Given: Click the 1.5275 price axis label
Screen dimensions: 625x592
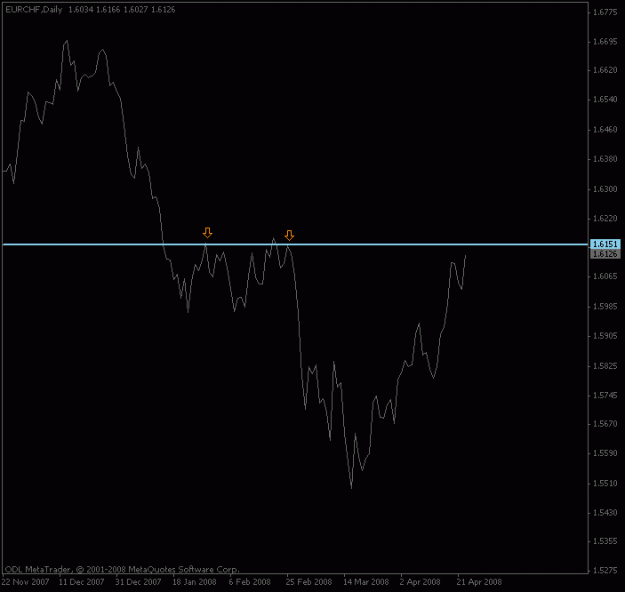Looking at the screenshot, I should [x=605, y=570].
